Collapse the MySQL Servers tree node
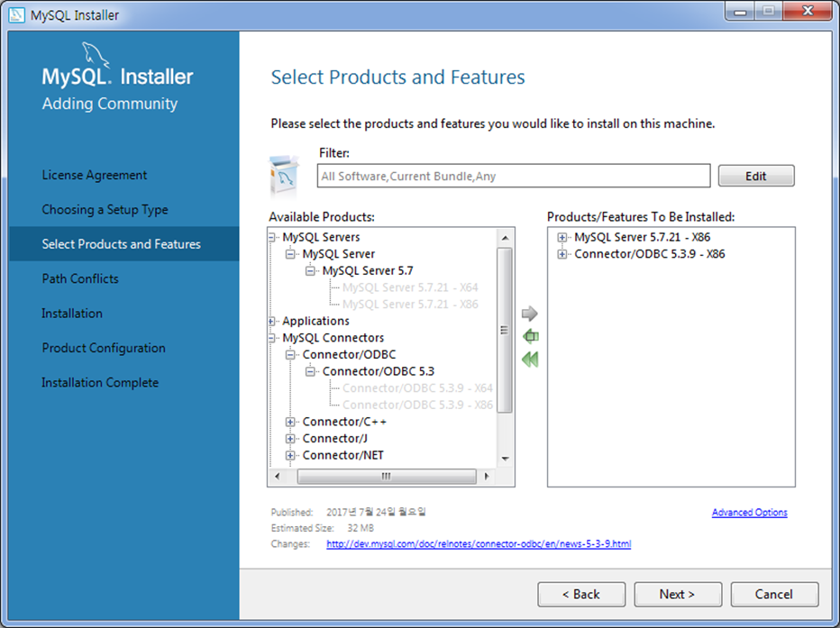 click(271, 237)
